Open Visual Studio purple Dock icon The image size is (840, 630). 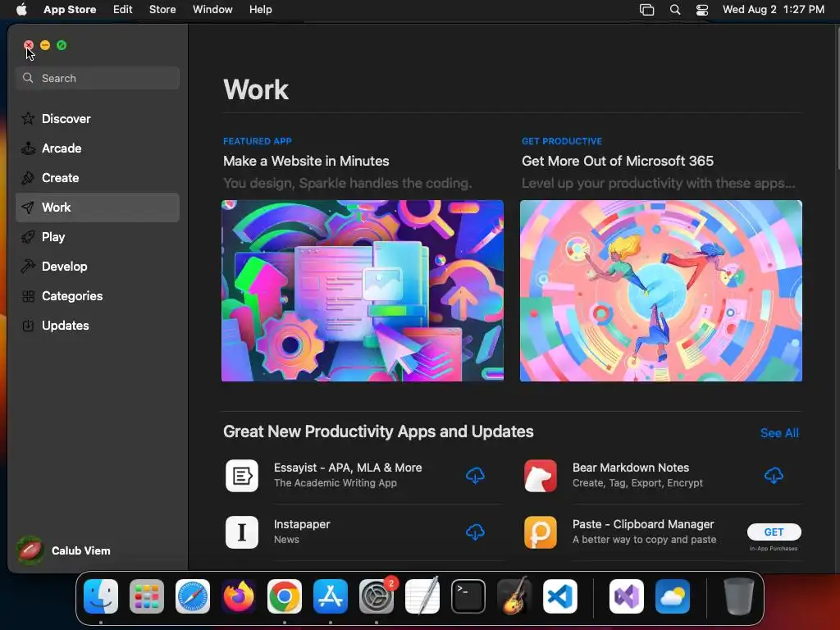point(626,596)
